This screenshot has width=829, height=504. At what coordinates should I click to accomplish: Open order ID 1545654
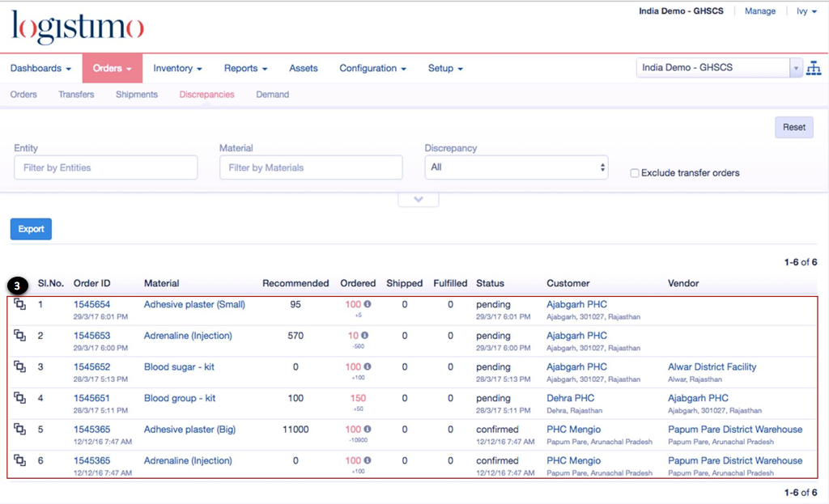tap(92, 304)
